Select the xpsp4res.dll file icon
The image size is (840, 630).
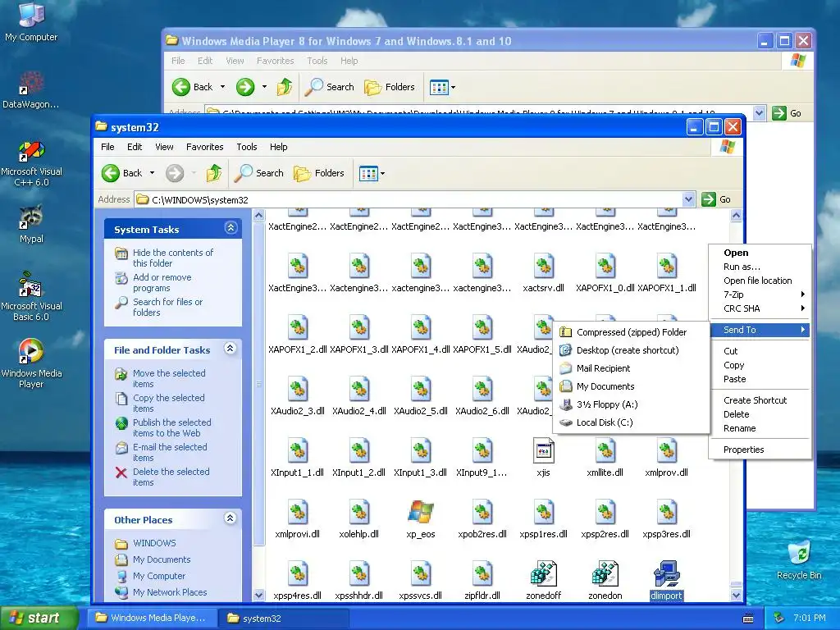[x=297, y=573]
